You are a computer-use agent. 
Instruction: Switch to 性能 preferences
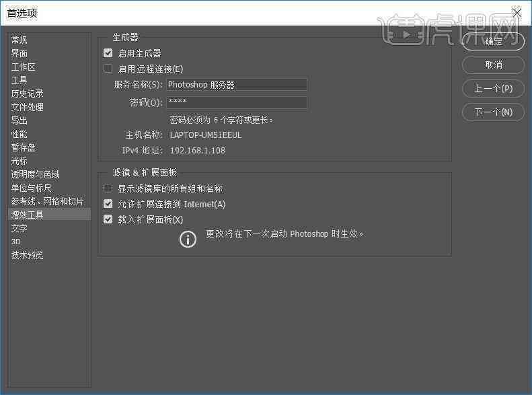pos(19,134)
